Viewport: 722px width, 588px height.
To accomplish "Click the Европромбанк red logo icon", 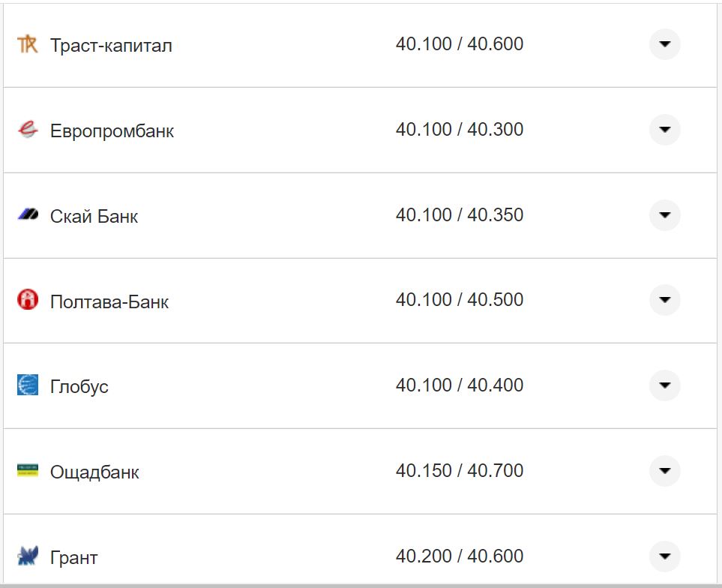I will (27, 130).
